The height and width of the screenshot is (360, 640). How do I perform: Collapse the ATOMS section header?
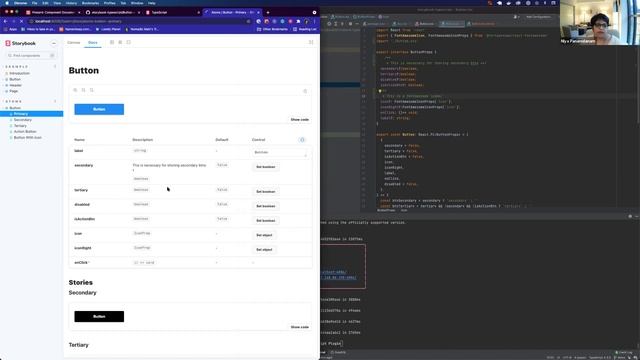(x=14, y=101)
